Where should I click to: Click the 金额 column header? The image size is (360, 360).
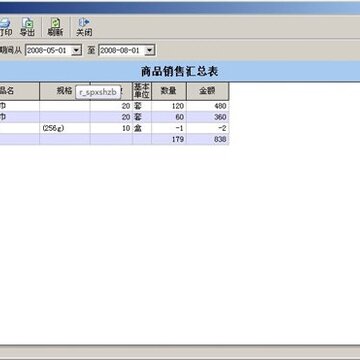pos(208,91)
